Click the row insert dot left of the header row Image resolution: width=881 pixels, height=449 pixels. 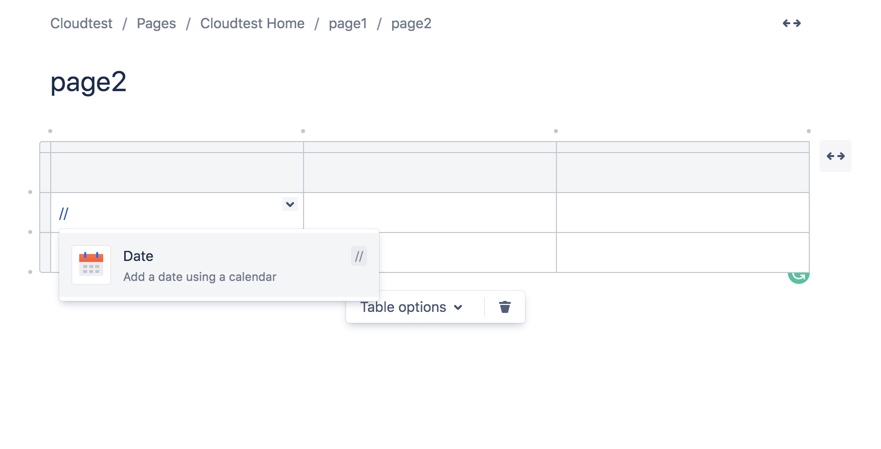[x=30, y=191]
